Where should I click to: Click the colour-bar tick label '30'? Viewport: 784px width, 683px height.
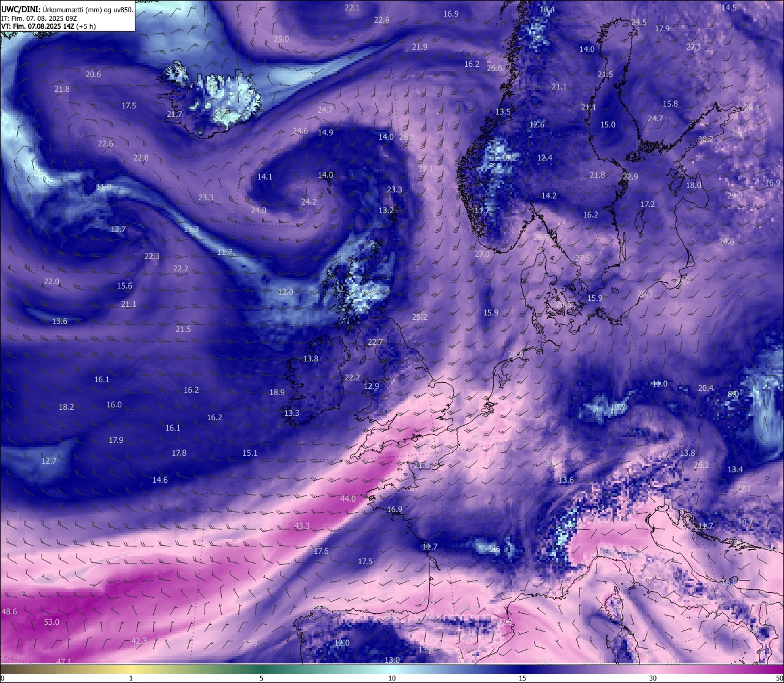point(653,678)
